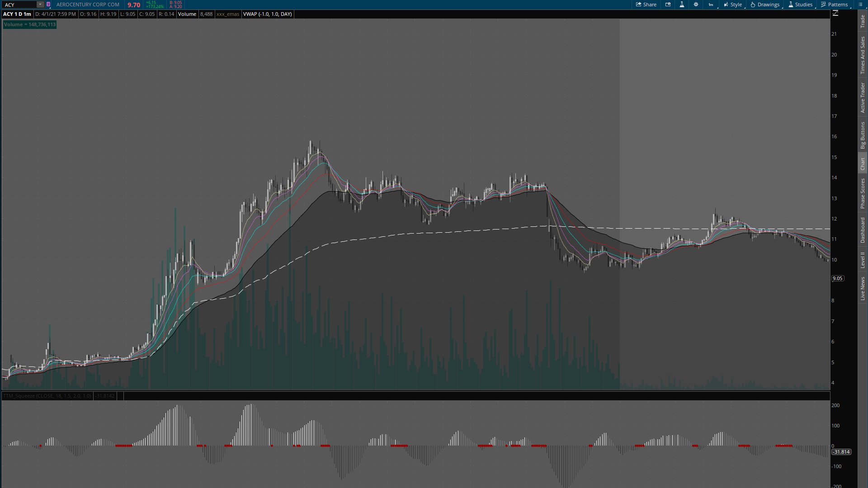Click the TTM_Squeeze study label
The height and width of the screenshot is (488, 868).
click(x=47, y=396)
